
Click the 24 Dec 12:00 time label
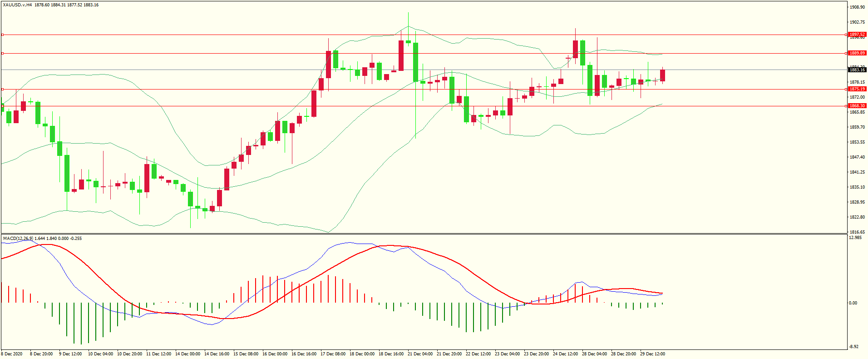[x=565, y=354]
